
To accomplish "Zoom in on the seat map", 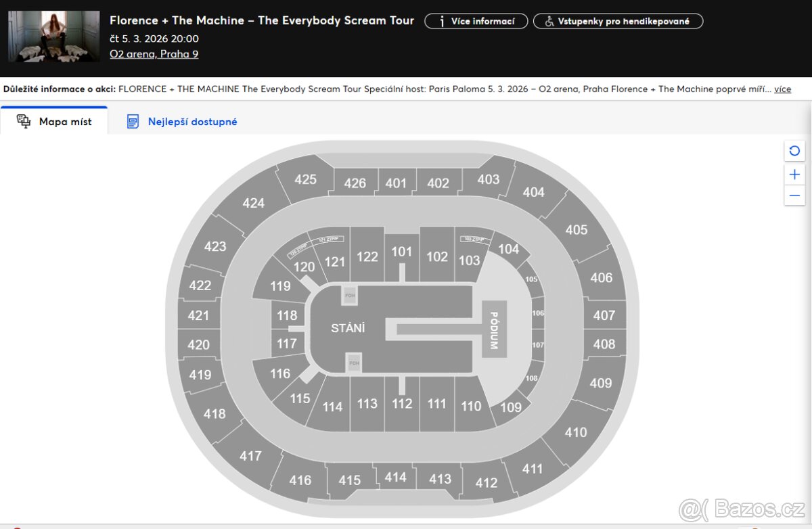I will click(x=794, y=175).
